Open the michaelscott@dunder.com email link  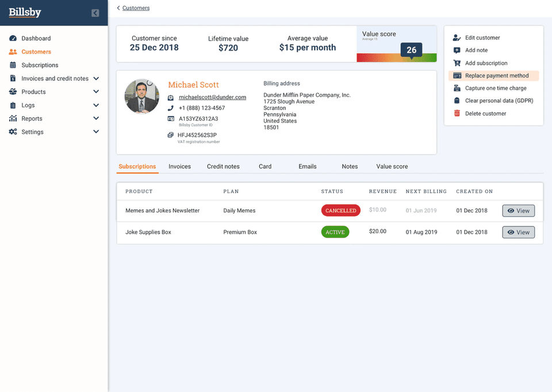pos(212,97)
